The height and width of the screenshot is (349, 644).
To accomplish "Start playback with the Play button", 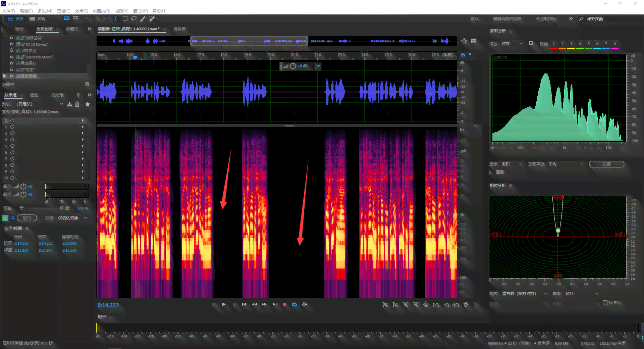I will [224, 304].
